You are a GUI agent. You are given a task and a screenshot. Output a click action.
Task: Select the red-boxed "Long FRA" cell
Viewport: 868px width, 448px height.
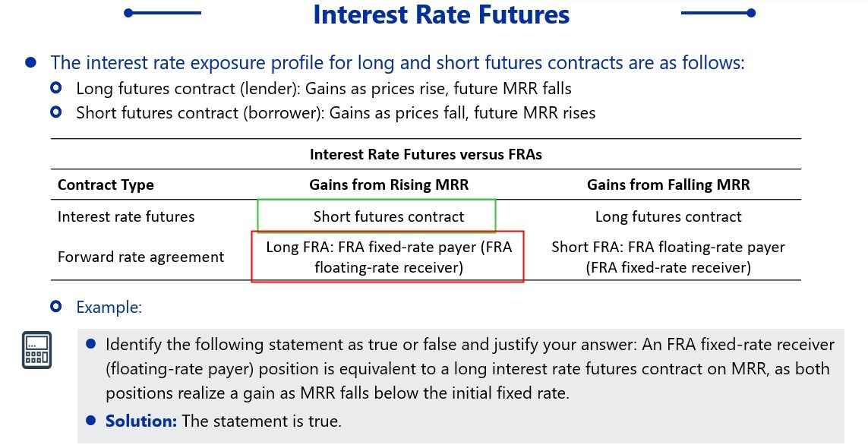(388, 257)
